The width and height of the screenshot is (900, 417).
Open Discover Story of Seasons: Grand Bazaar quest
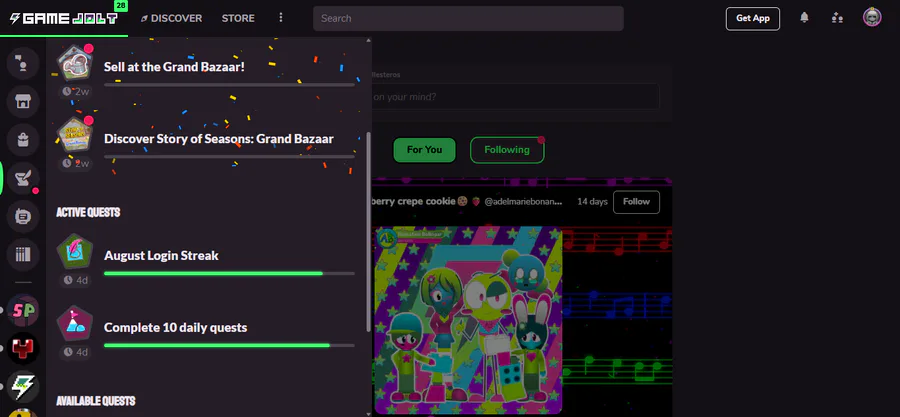point(205,142)
